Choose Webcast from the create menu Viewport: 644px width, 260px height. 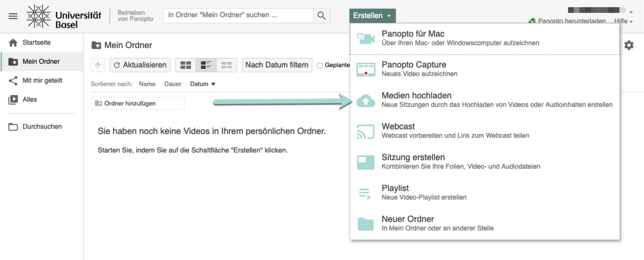398,126
